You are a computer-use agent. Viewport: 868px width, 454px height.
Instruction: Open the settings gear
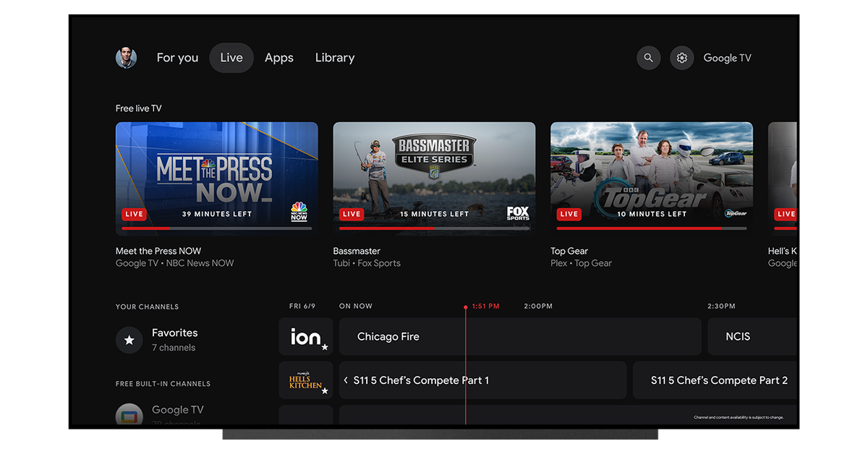pos(681,58)
